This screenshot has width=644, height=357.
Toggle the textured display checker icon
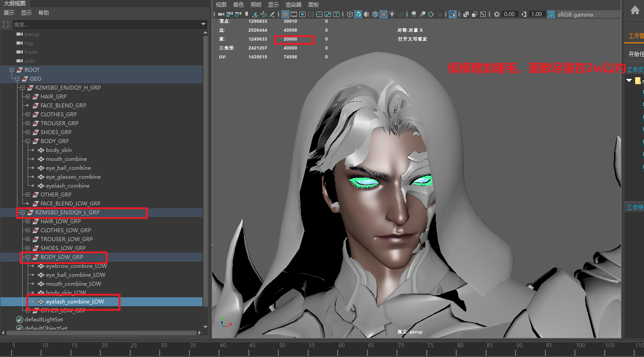[383, 14]
